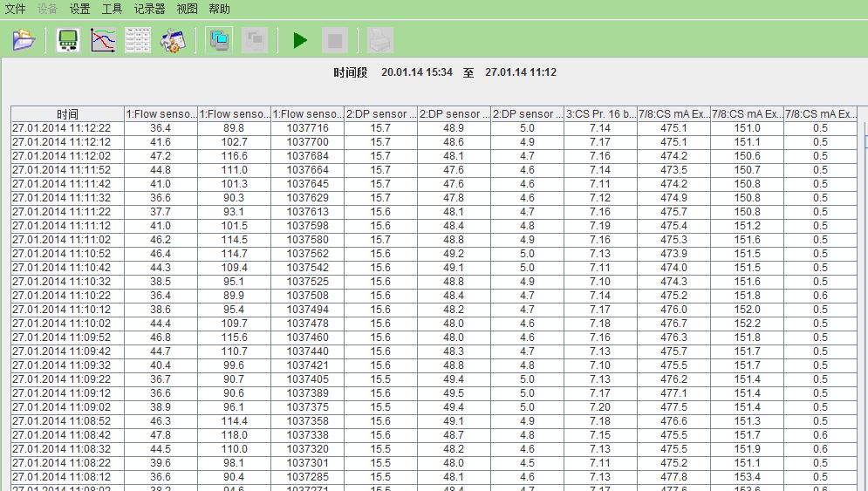
Task: Click the printer icon in toolbar
Action: [x=380, y=40]
